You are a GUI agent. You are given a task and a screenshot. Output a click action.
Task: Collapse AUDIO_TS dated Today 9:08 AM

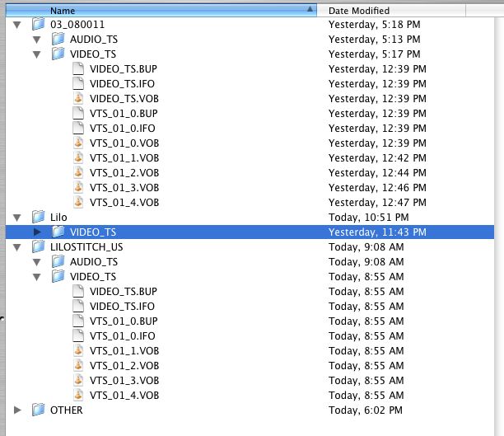37,262
